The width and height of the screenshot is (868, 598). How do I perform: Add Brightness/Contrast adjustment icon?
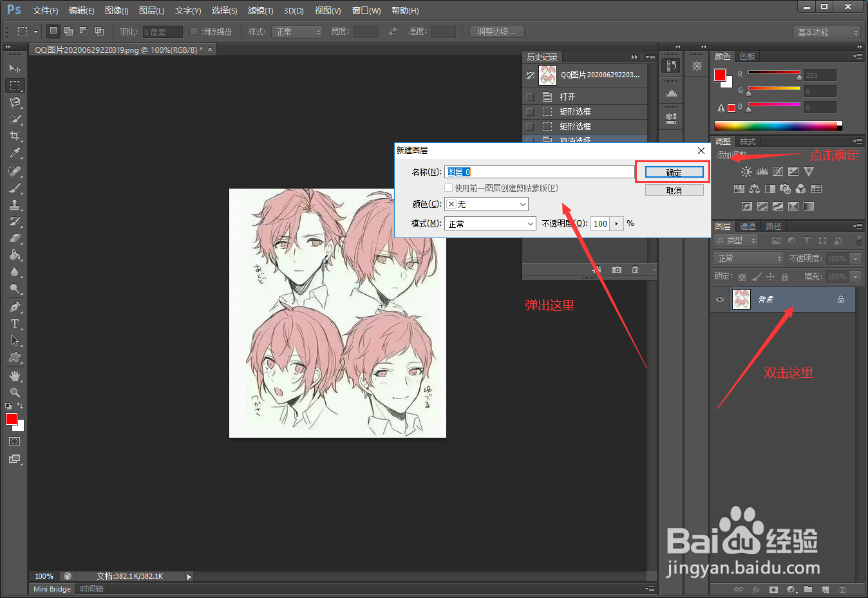tap(746, 172)
